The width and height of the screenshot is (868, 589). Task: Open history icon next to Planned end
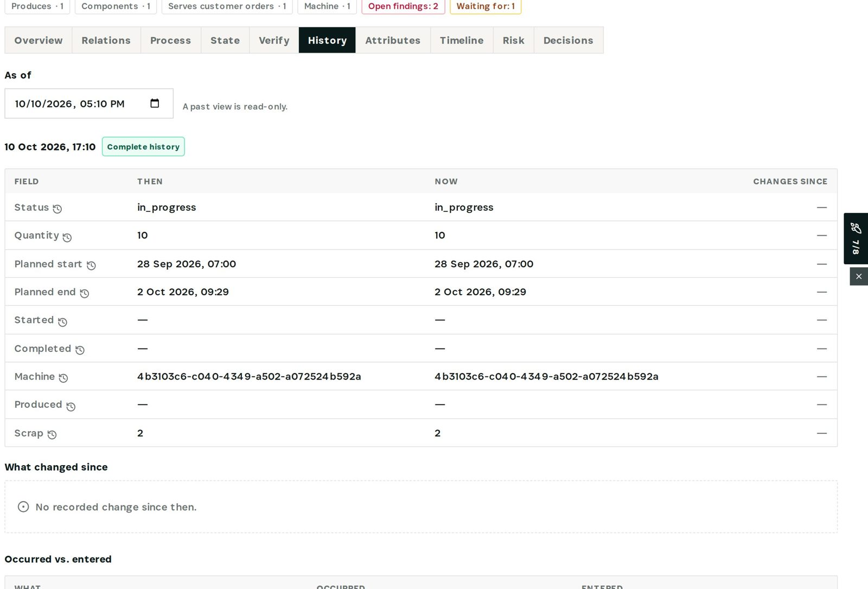(x=85, y=294)
